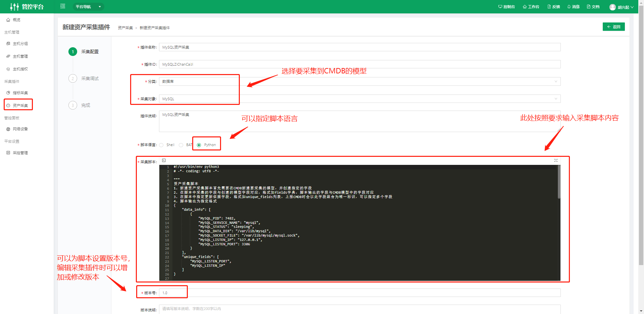Select the Shell script language radio
The height and width of the screenshot is (314, 644).
tap(161, 145)
